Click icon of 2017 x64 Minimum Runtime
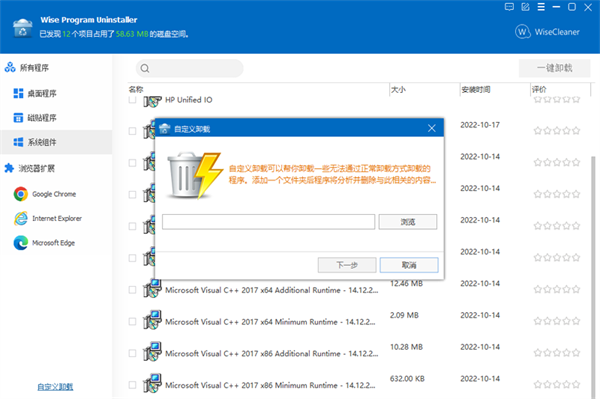This screenshot has height=399, width=600. pyautogui.click(x=152, y=320)
